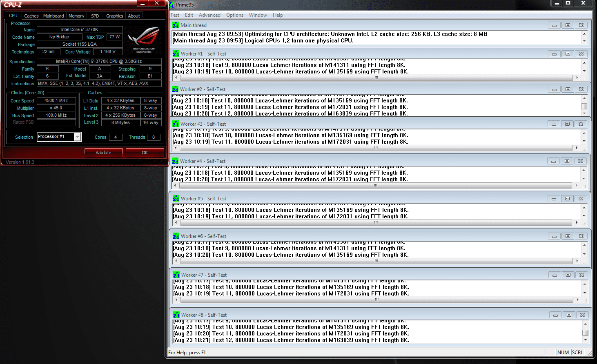Open the Options menu

tap(235, 15)
